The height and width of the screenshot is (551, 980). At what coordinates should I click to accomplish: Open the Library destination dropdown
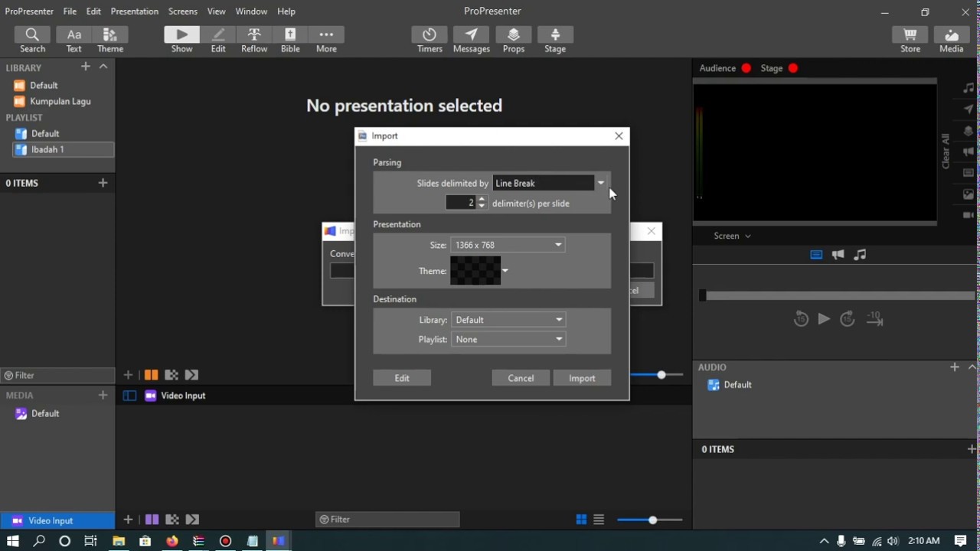tap(508, 320)
